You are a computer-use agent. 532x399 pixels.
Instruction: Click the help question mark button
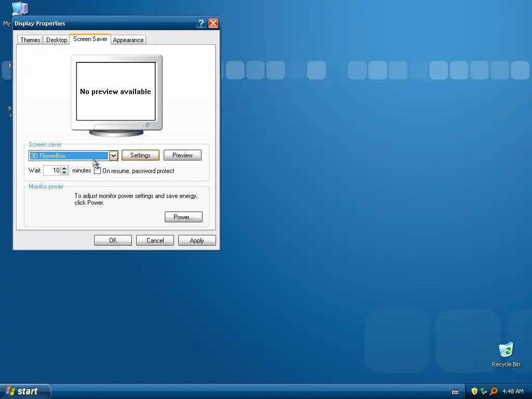(201, 23)
